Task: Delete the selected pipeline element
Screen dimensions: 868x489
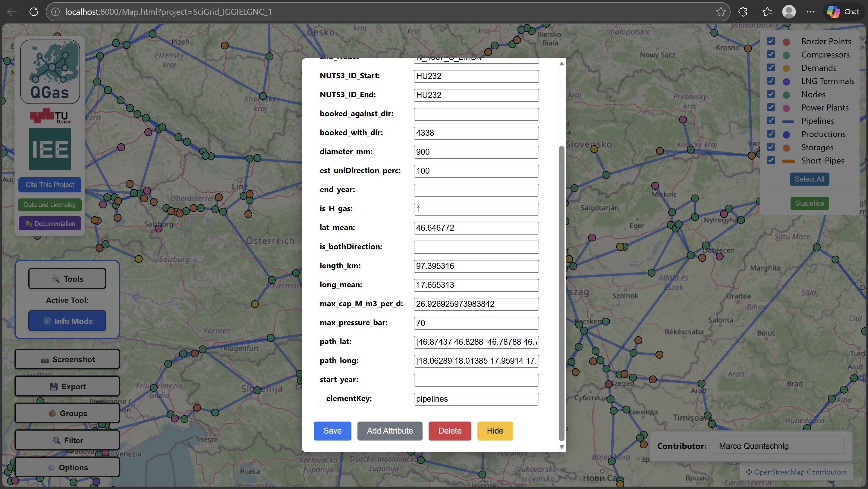Action: (x=449, y=431)
